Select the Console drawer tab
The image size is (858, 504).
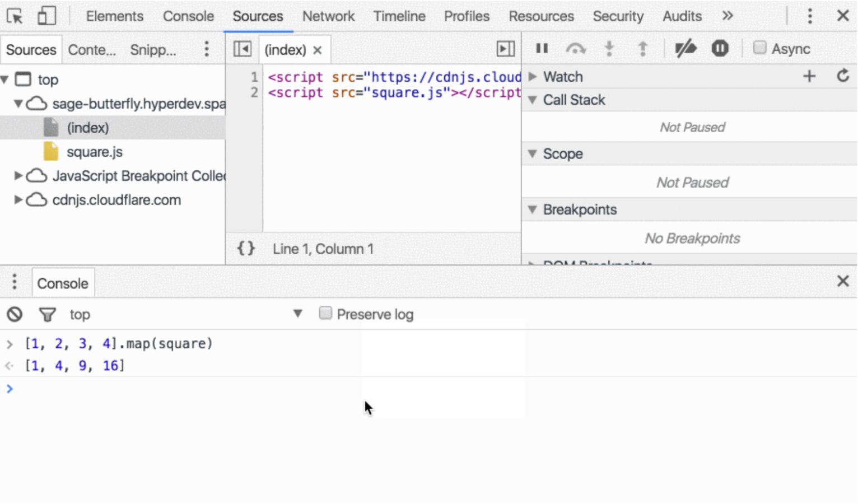[x=63, y=283]
